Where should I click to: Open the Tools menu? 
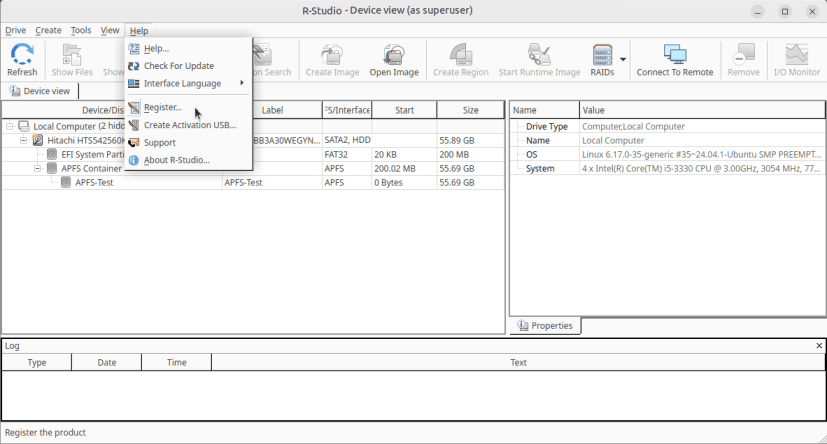coord(81,31)
